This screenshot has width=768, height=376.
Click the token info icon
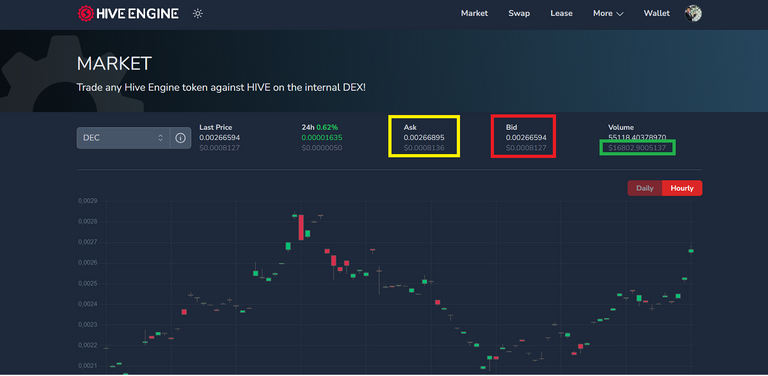pos(180,138)
